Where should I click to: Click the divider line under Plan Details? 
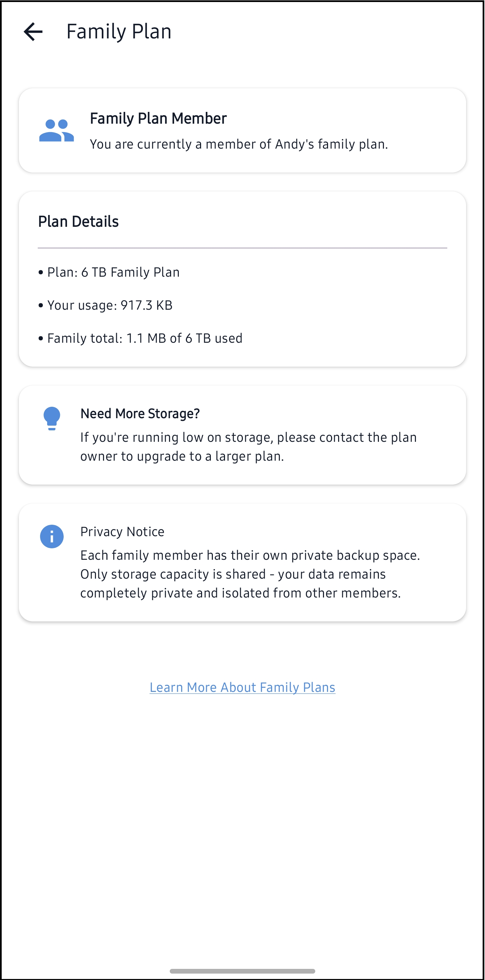point(242,248)
